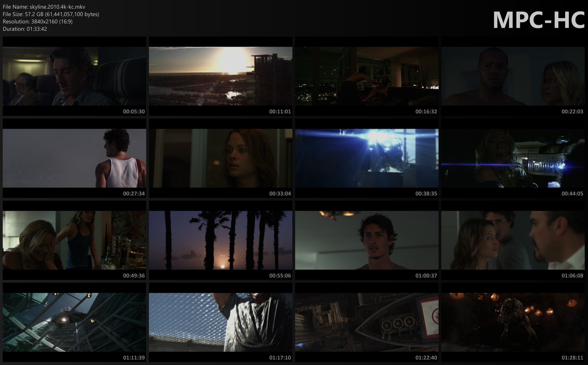Select the car scene thumbnail at 00:44:05
This screenshot has width=588, height=365.
pos(513,158)
